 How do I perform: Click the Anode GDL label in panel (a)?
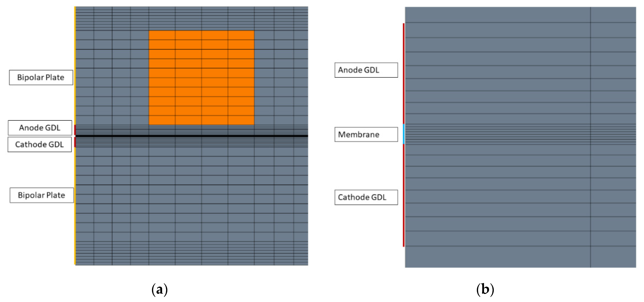40,128
